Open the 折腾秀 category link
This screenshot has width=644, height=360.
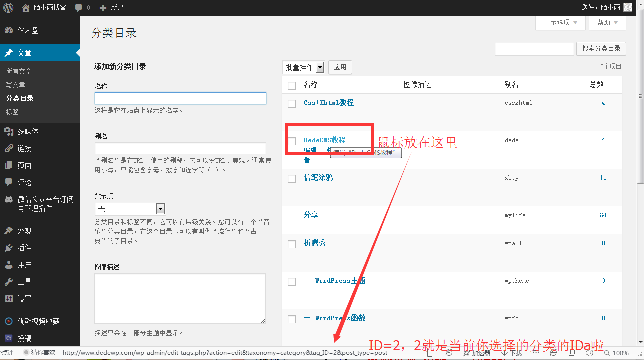click(315, 243)
